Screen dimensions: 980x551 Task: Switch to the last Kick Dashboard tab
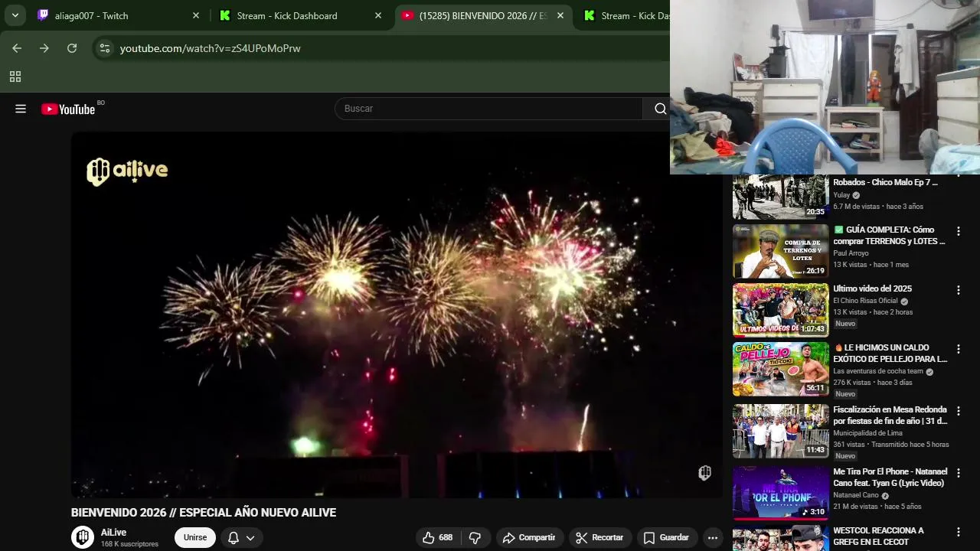(x=625, y=15)
